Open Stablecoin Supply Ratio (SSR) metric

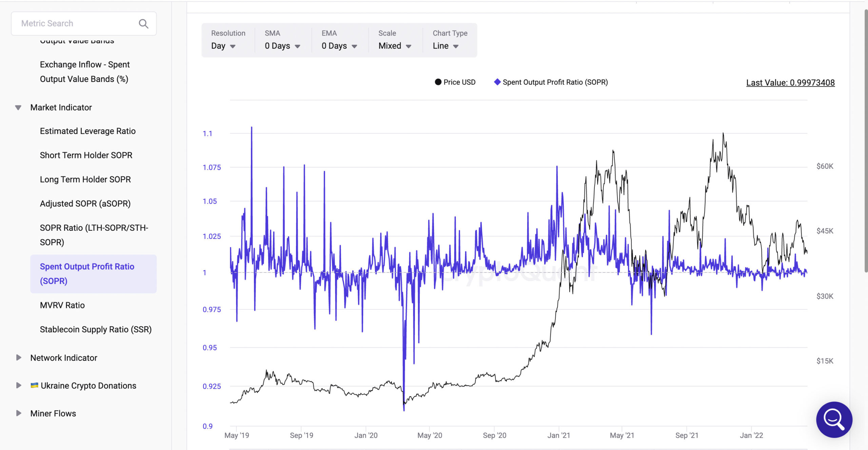(x=96, y=329)
